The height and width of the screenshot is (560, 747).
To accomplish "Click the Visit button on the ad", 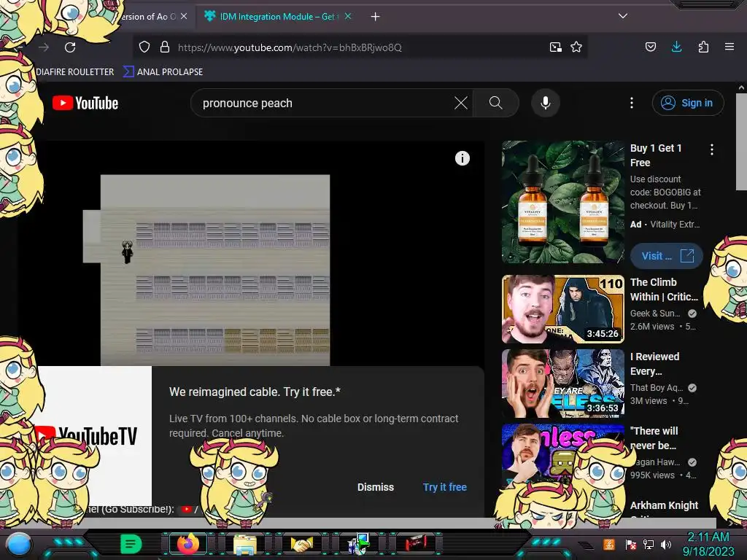I will pos(667,256).
